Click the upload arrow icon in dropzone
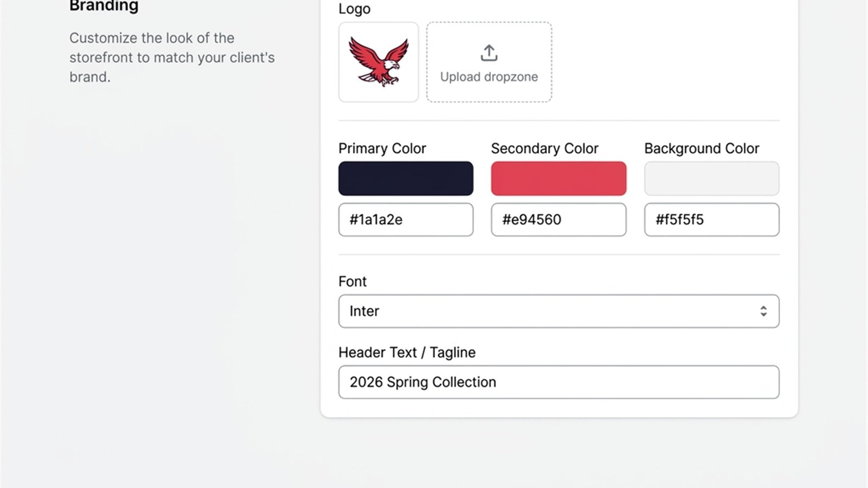The height and width of the screenshot is (488, 868). (489, 53)
